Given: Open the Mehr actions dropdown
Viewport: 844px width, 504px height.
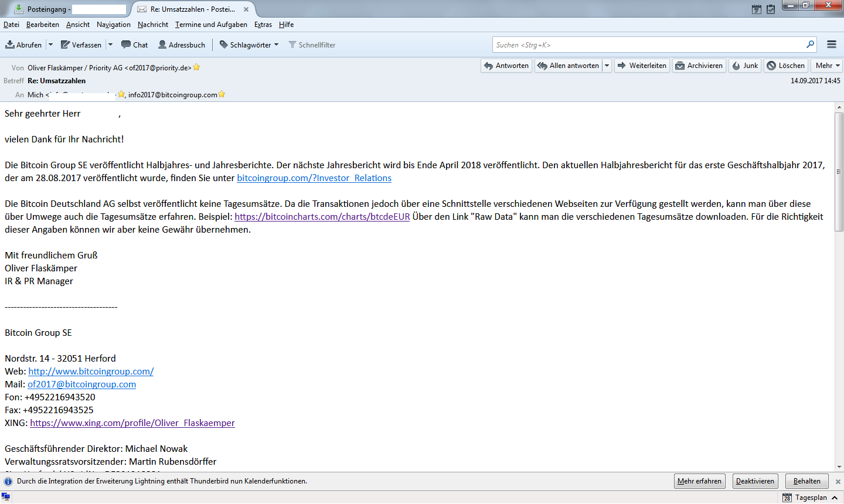Looking at the screenshot, I should click(828, 66).
